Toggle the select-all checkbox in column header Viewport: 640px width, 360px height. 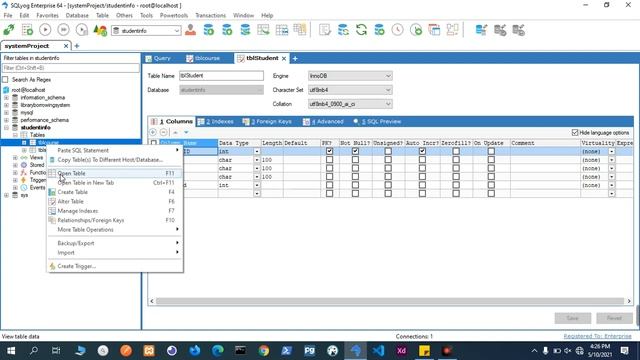(153, 143)
